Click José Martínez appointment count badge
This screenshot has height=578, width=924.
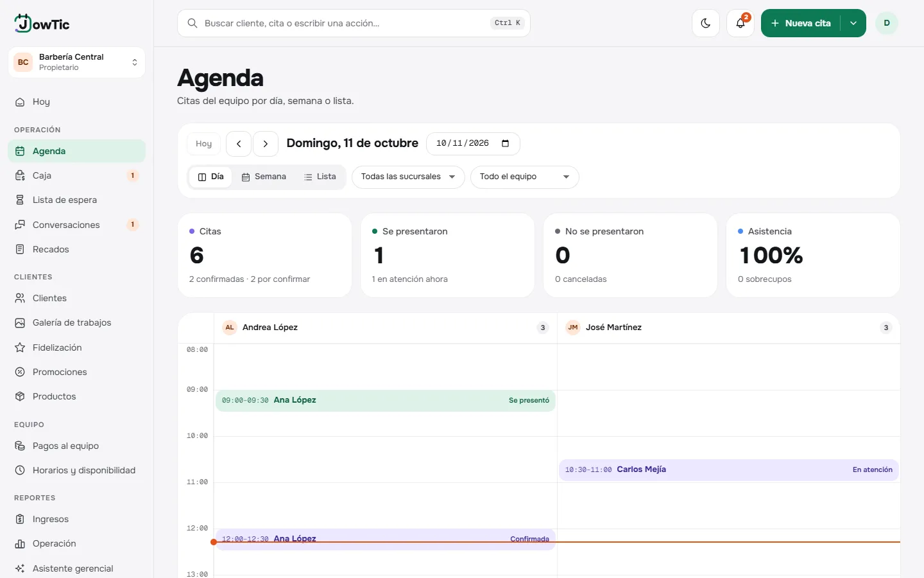(x=886, y=328)
